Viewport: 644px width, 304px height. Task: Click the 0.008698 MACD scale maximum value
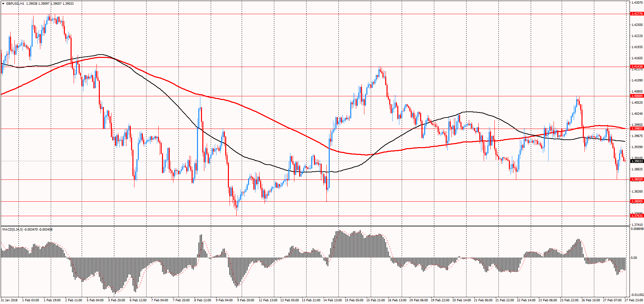pos(637,229)
